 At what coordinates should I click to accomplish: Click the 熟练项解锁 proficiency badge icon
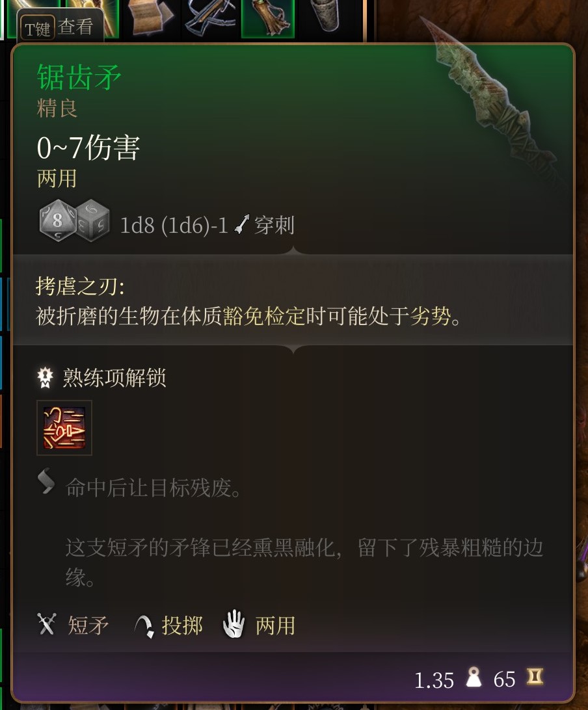(45, 378)
